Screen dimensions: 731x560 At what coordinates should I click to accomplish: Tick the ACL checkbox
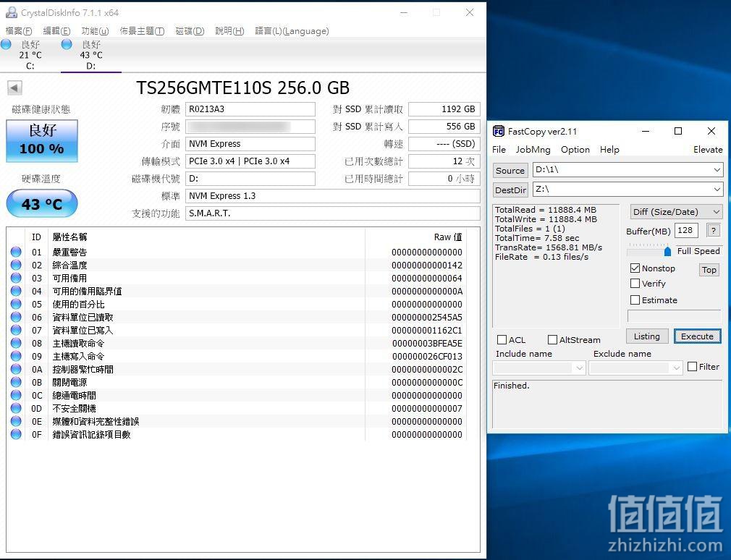[x=502, y=339]
